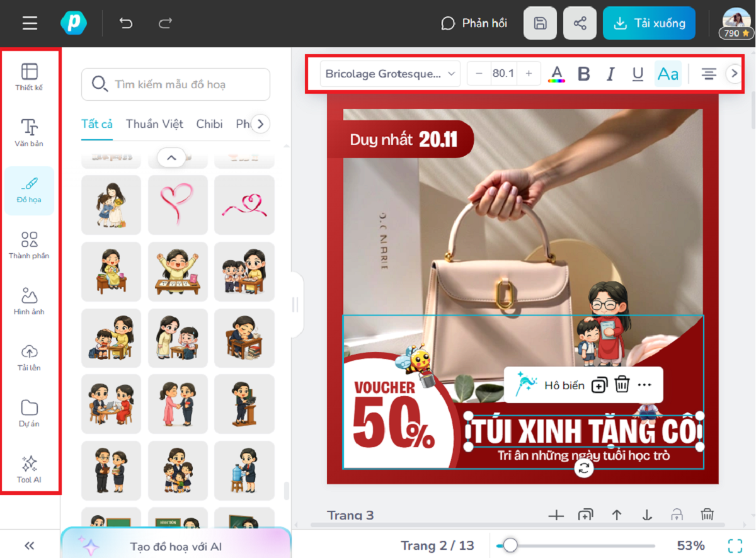Image resolution: width=756 pixels, height=558 pixels.
Task: Expand more graphic category tabs arrow
Action: [x=261, y=124]
